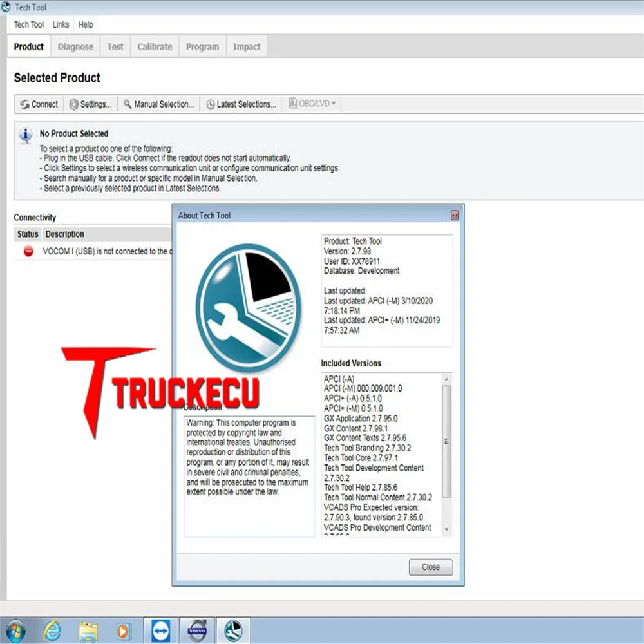Open Windows Media Player on taskbar
The width and height of the screenshot is (644, 644).
pyautogui.click(x=122, y=631)
